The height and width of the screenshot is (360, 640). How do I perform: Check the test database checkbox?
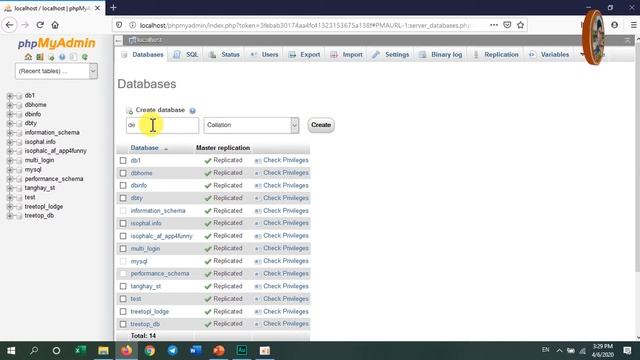(123, 299)
